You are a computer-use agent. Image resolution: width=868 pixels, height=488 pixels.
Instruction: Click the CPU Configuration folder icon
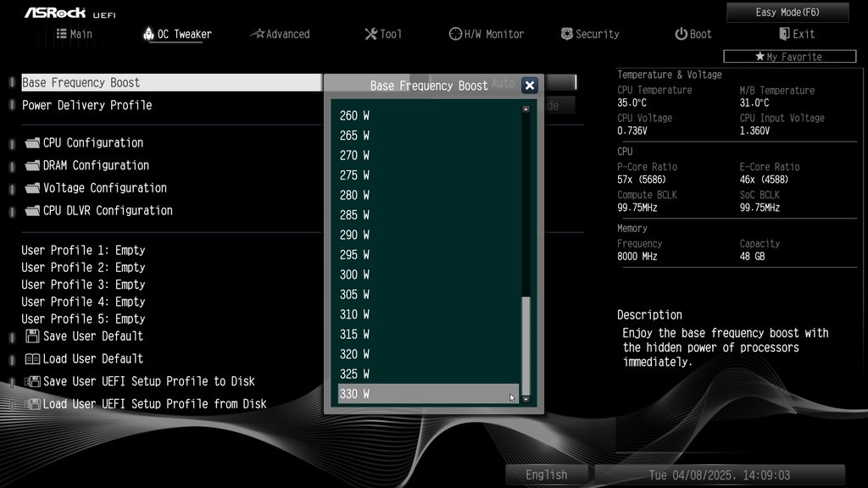coord(33,143)
